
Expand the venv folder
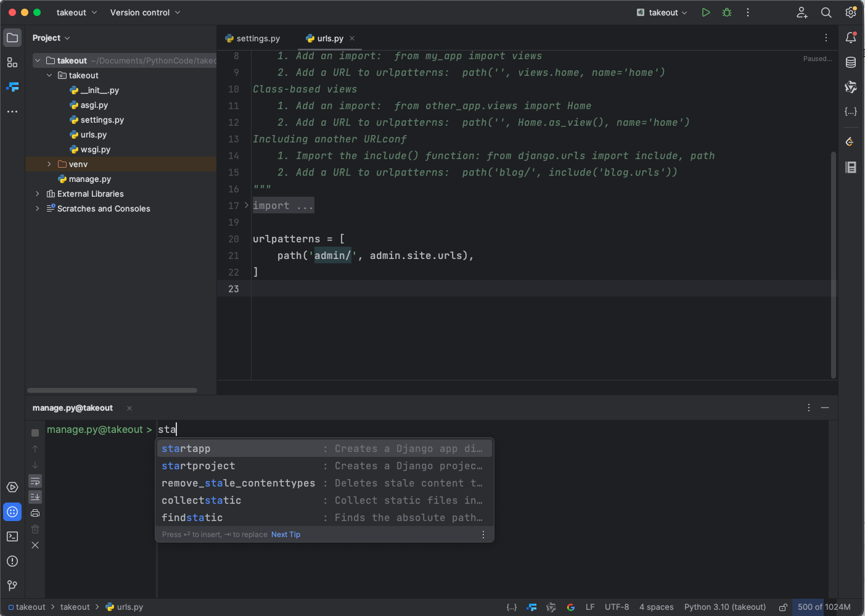49,164
